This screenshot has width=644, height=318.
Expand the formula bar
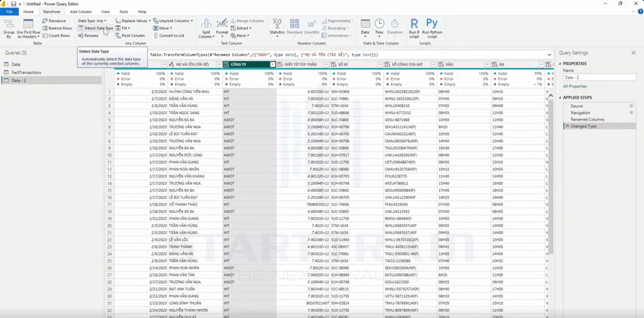[550, 55]
